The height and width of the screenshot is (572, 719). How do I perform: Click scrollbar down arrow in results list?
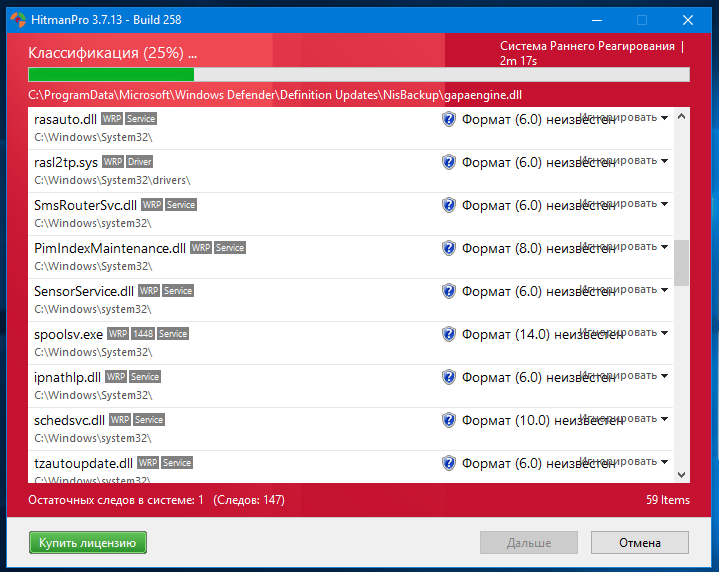click(x=681, y=475)
